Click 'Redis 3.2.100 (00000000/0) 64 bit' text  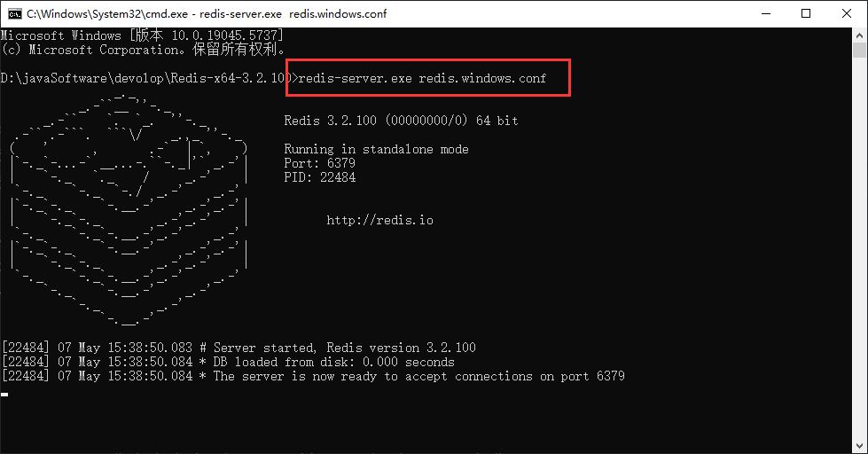coord(402,121)
